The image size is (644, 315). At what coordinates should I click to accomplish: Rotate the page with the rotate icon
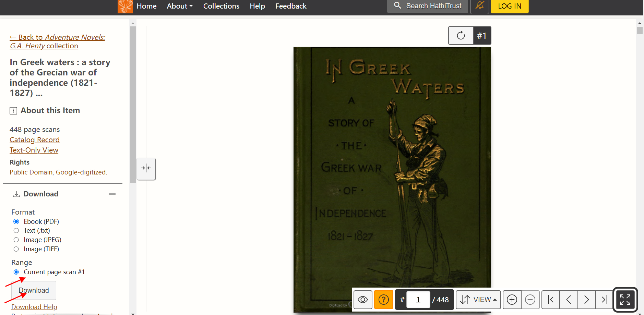[461, 35]
